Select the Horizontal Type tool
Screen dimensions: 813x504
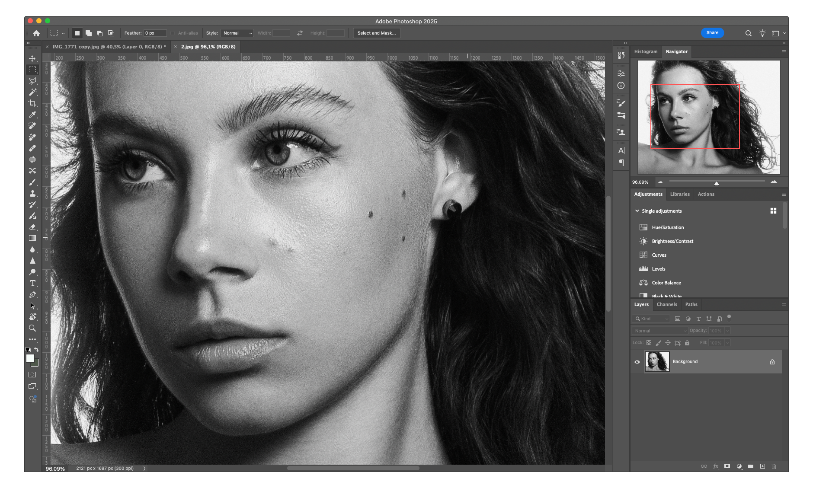32,284
